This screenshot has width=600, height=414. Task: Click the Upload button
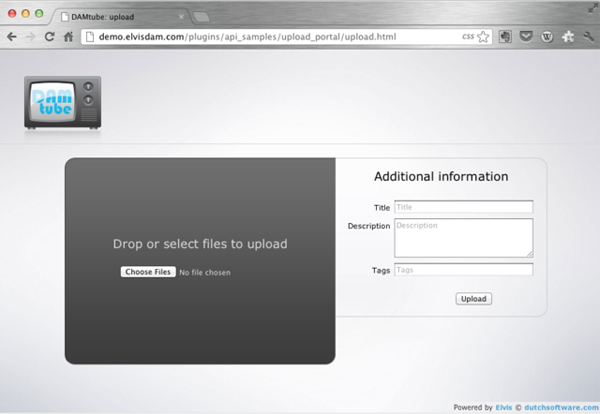[x=473, y=299]
